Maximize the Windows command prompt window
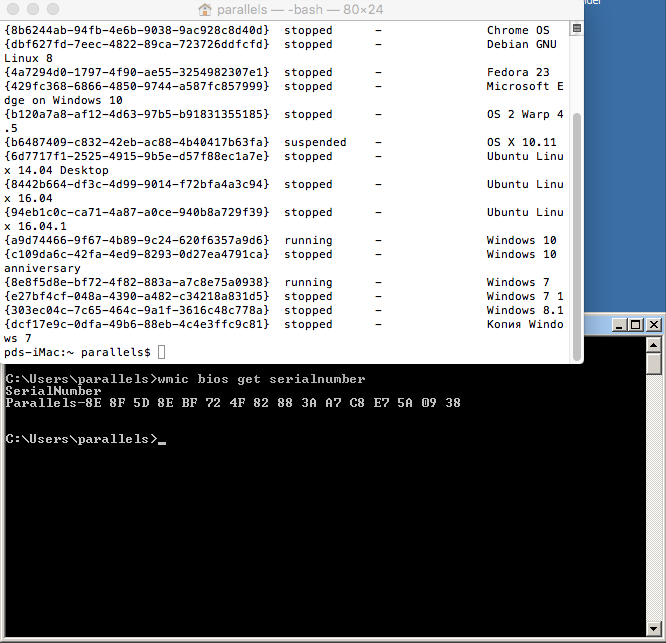 636,325
